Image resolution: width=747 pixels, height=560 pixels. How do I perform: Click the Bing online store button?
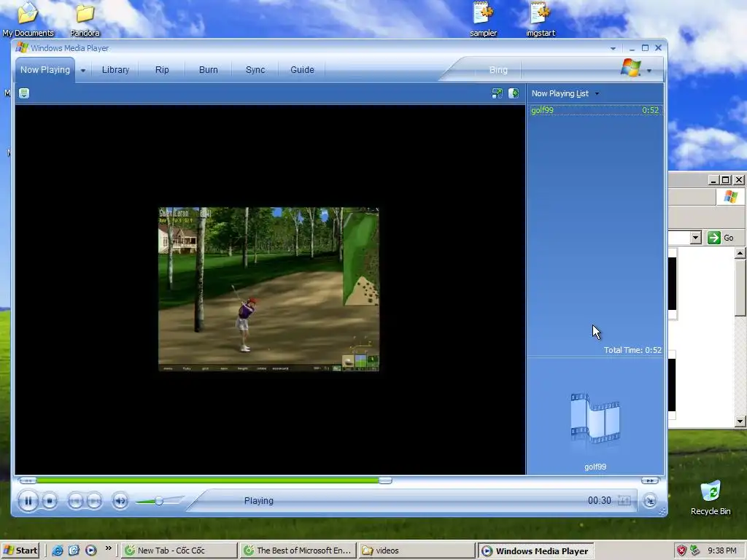(x=498, y=70)
